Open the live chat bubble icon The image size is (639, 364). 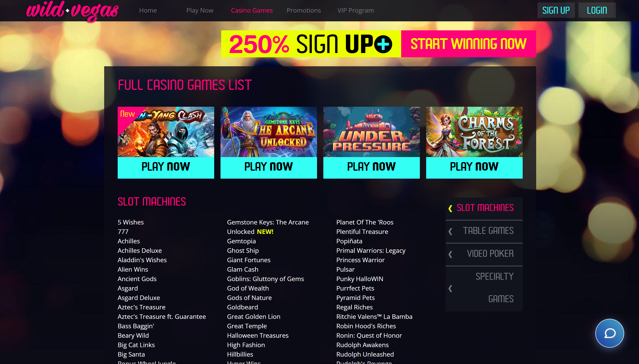pos(609,333)
